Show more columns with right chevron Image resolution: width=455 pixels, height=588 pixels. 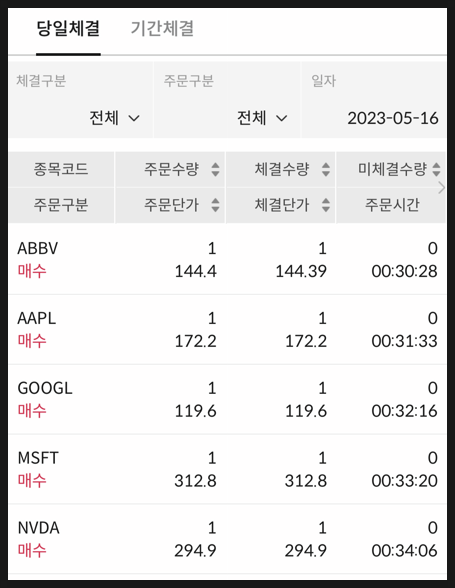click(441, 188)
